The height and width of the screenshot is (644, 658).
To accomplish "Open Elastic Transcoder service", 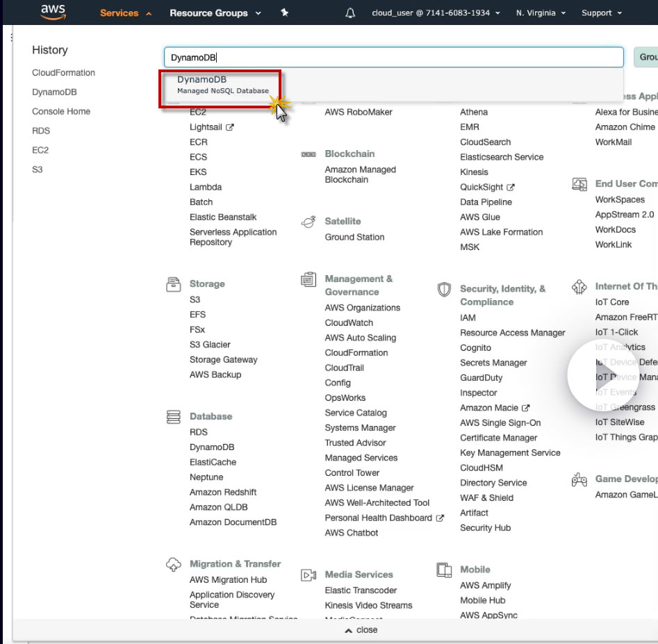I will click(x=361, y=591).
